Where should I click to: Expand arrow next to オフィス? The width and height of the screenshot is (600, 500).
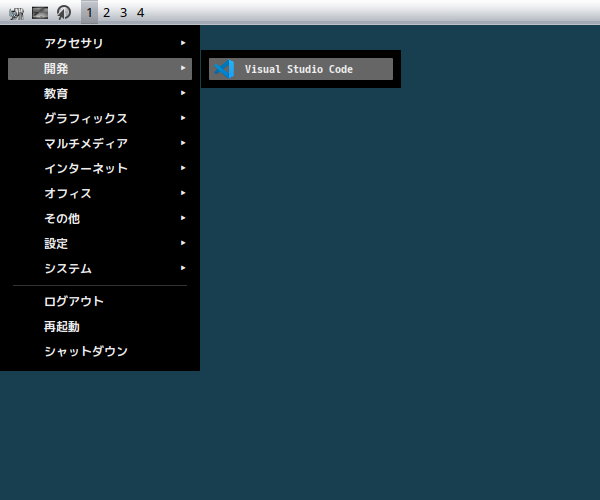point(183,193)
